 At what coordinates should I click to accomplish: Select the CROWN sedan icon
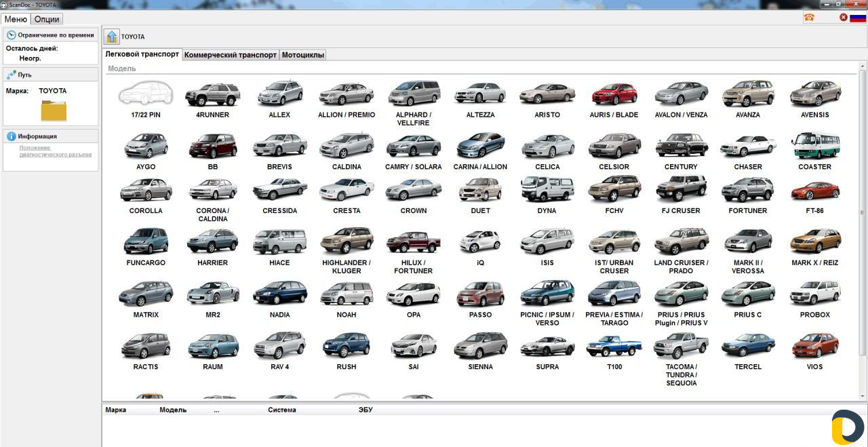point(414,190)
